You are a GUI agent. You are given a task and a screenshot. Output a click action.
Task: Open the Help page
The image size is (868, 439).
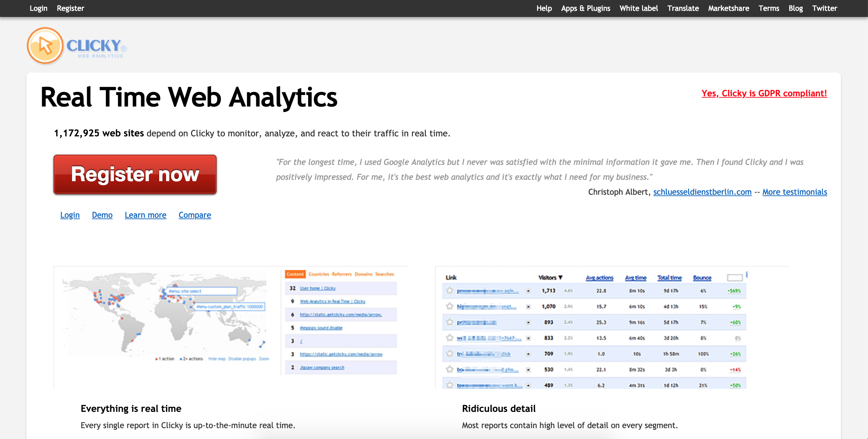(x=544, y=8)
